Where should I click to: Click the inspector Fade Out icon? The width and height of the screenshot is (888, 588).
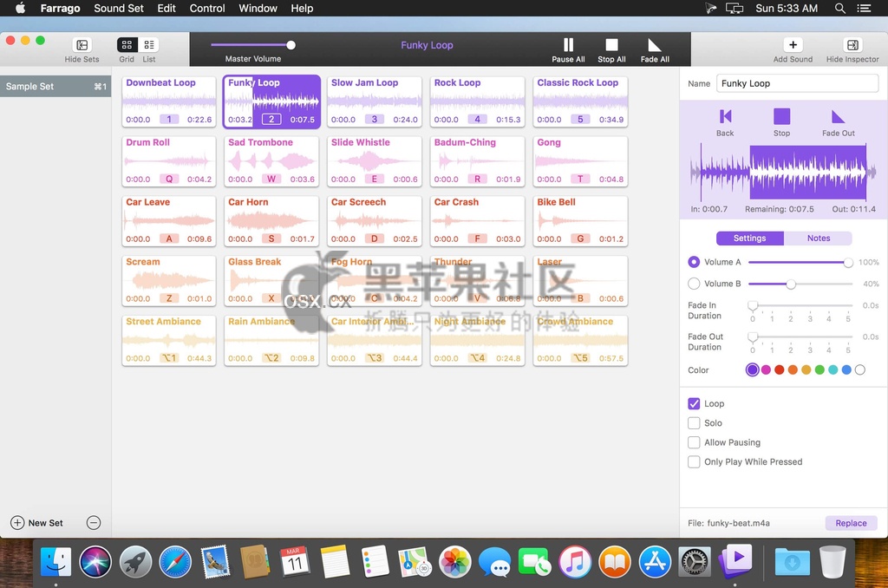(839, 117)
